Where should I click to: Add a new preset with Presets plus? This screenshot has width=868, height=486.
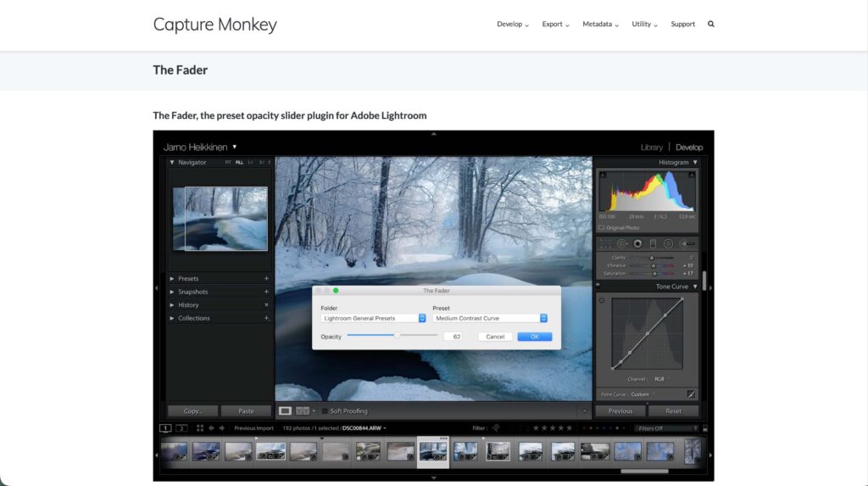266,279
